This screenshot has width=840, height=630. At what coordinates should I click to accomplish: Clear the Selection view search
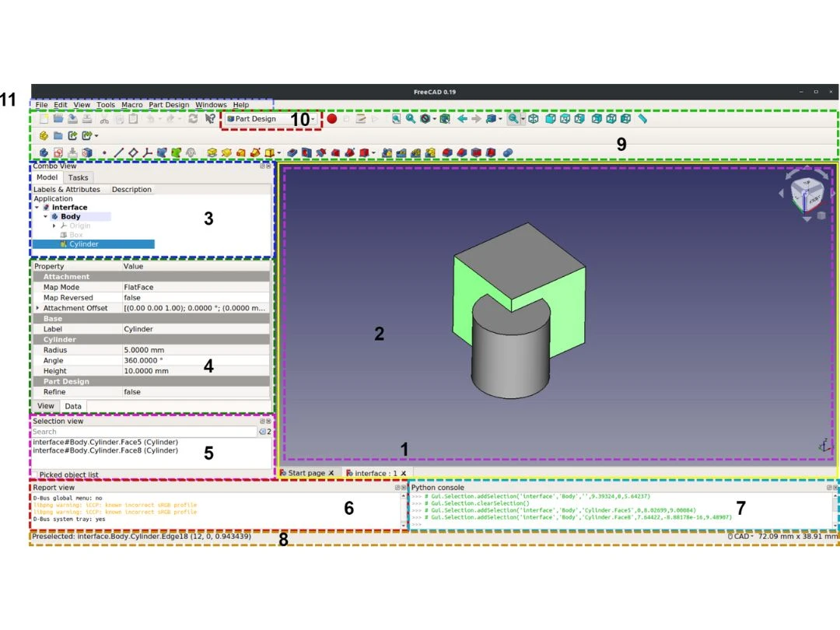pyautogui.click(x=262, y=432)
